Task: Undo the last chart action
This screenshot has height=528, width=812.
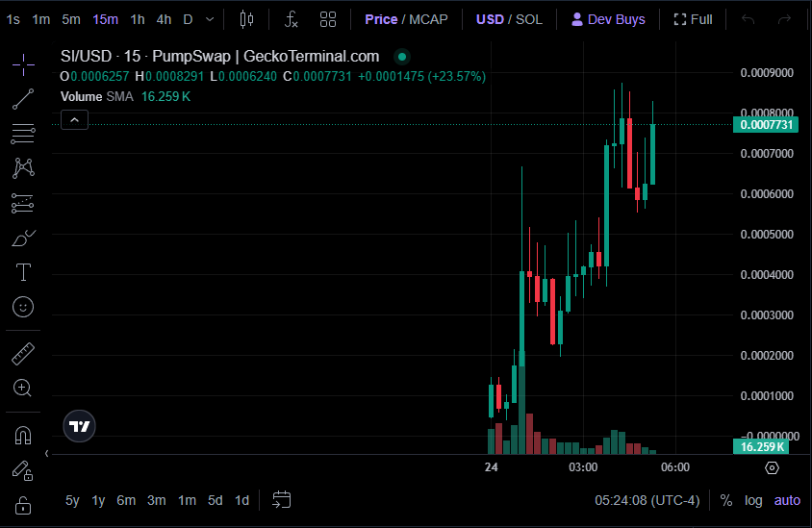Action: coord(748,19)
